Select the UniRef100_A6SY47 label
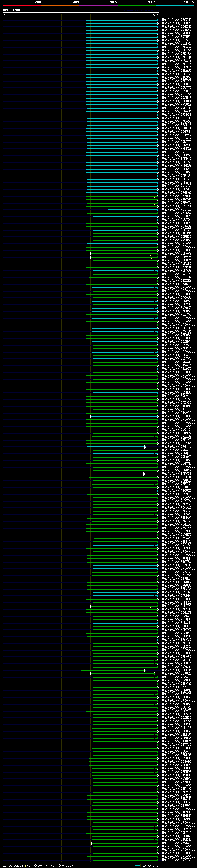The image size is (197, 868). [x=177, y=592]
